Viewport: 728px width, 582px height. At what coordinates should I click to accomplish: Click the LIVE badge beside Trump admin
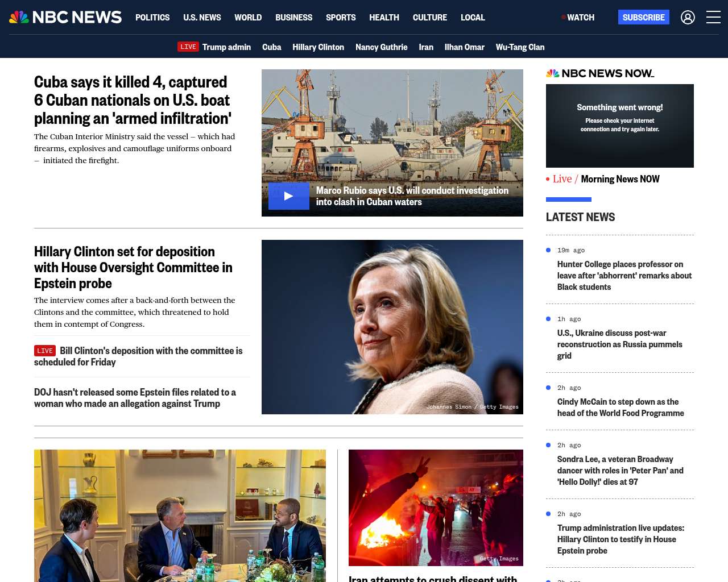click(x=188, y=47)
